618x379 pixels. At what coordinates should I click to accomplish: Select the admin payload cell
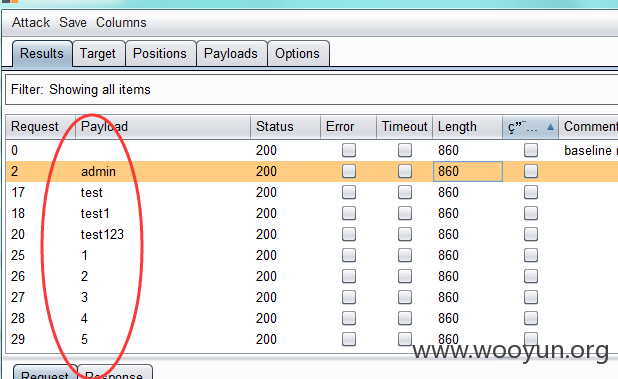click(x=163, y=171)
